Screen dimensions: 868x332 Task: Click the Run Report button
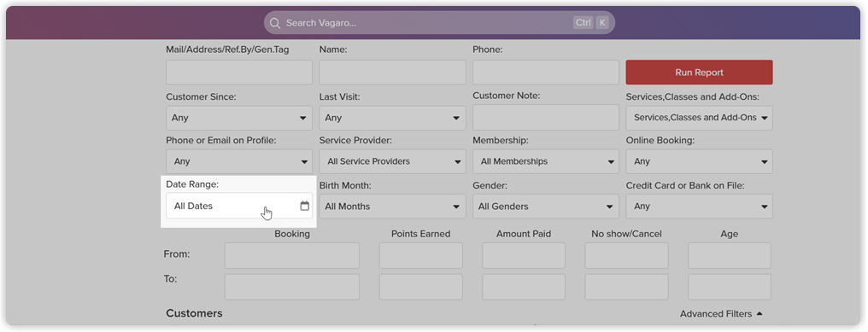699,73
